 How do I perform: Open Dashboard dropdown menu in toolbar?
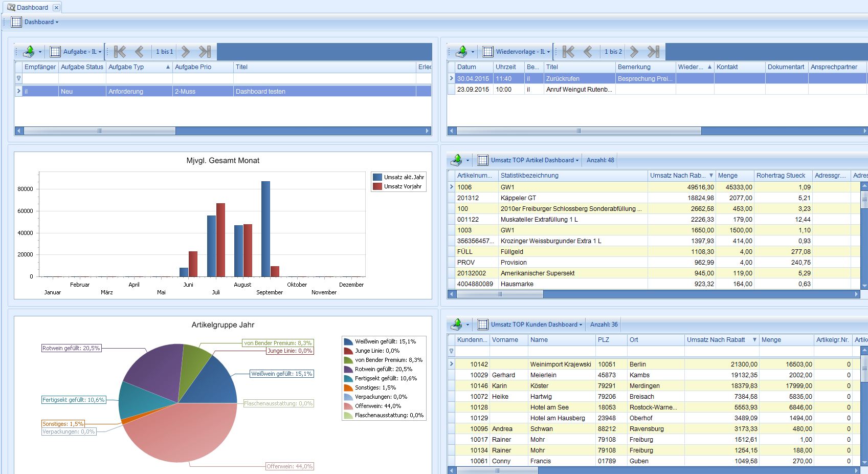point(41,22)
